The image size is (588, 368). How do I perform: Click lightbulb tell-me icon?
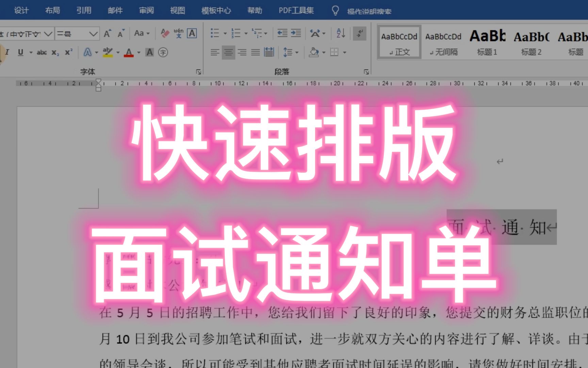point(335,11)
